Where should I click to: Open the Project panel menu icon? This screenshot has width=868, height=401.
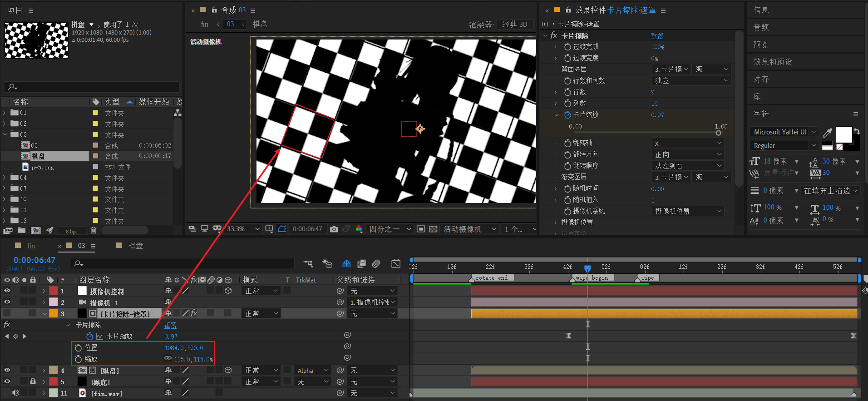pyautogui.click(x=31, y=10)
